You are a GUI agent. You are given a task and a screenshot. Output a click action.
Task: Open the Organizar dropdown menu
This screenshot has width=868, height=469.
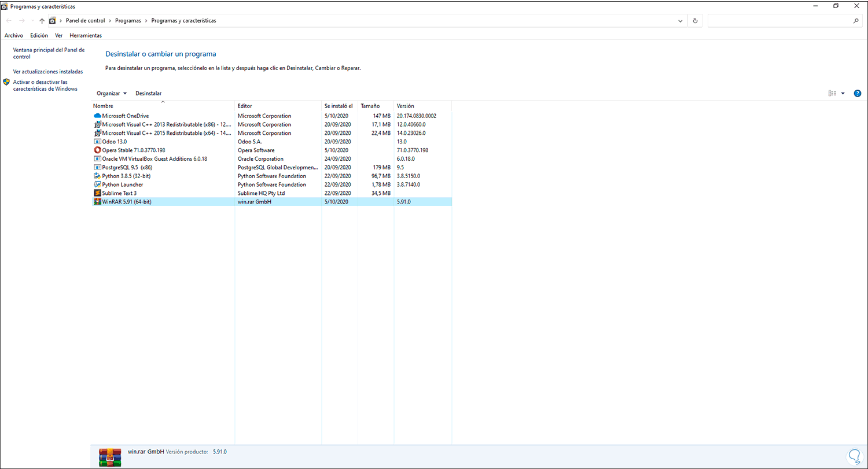click(112, 93)
